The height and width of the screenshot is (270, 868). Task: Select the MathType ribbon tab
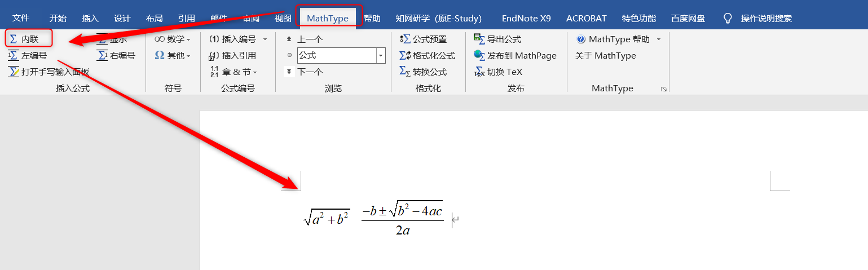[x=328, y=18]
